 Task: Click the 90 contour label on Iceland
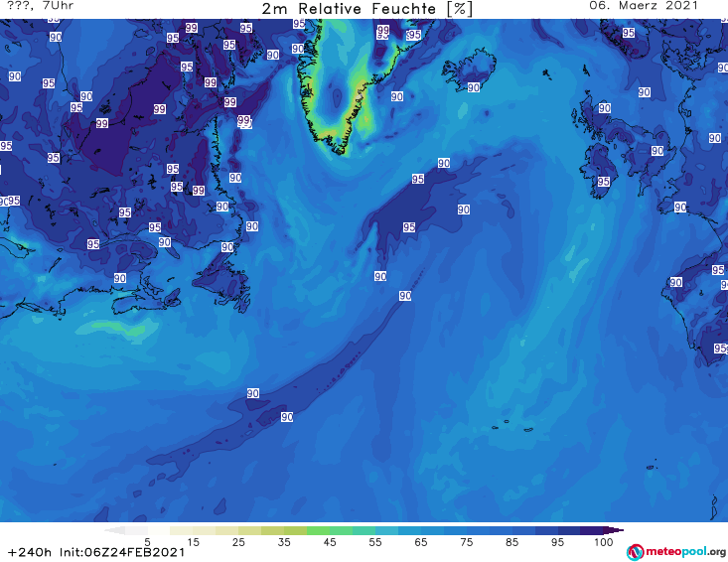tap(473, 87)
